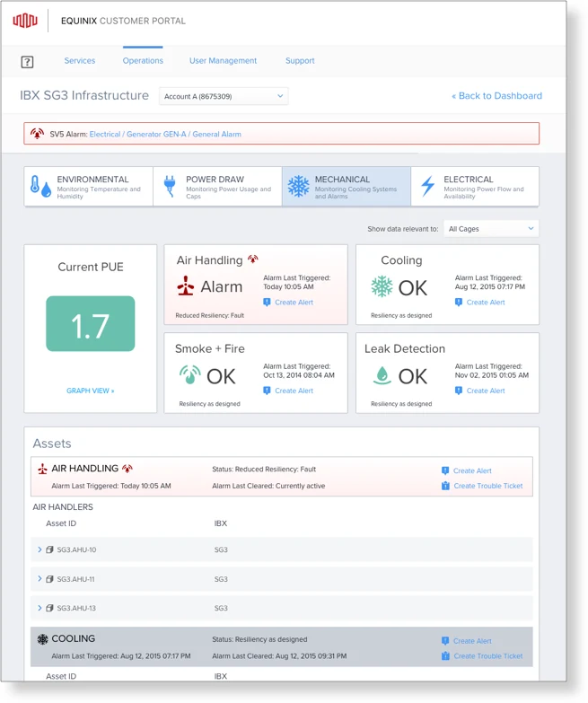This screenshot has height=703, width=588.
Task: Click Create Alert in Cooling card
Action: (x=486, y=303)
